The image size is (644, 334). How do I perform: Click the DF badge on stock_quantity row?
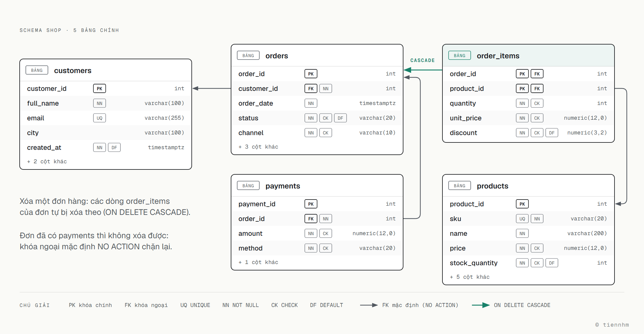pos(552,263)
